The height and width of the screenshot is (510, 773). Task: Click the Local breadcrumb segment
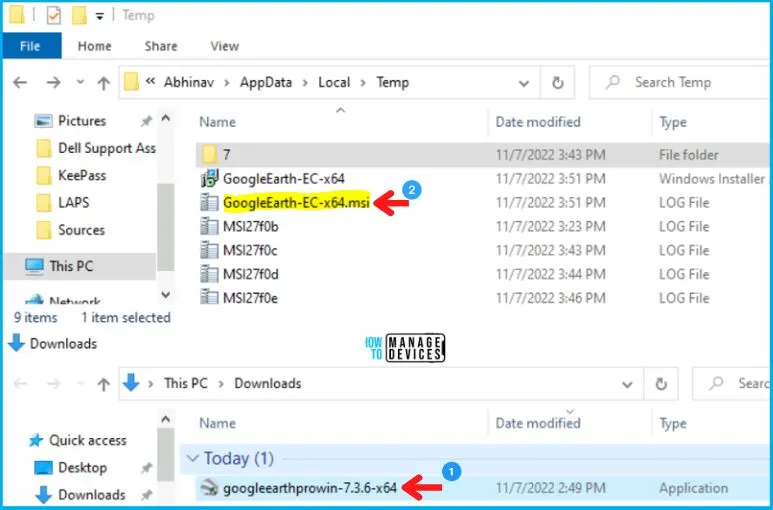pyautogui.click(x=334, y=82)
